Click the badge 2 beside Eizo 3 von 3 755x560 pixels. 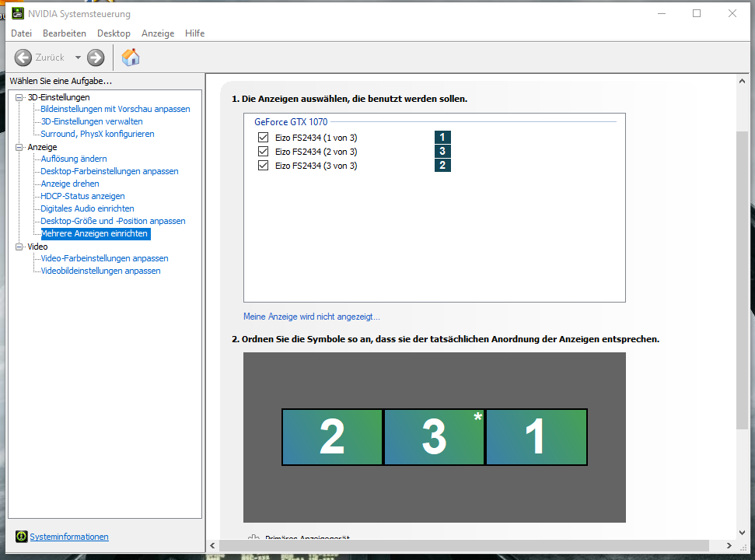pos(442,165)
